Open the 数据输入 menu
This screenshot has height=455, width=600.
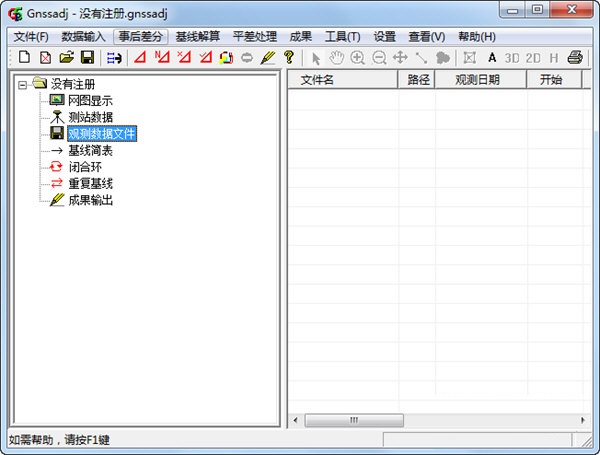83,37
